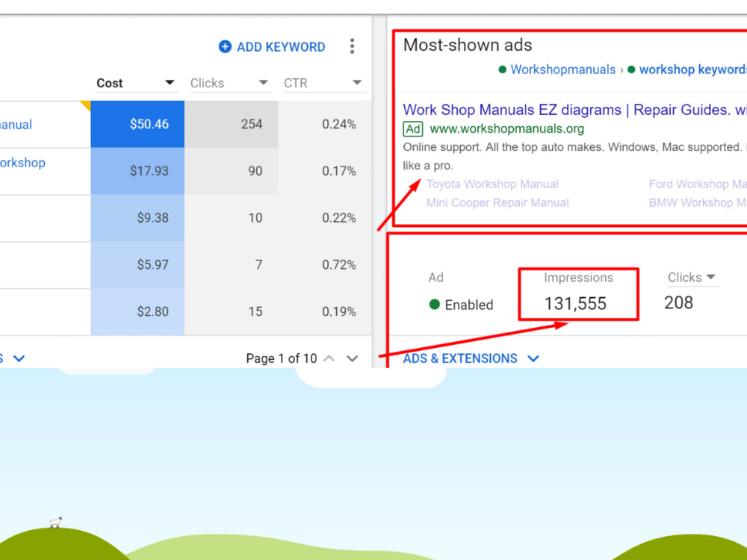Click the Ford Workshop sitelink
Viewport: 747px width, 560px height.
click(698, 184)
